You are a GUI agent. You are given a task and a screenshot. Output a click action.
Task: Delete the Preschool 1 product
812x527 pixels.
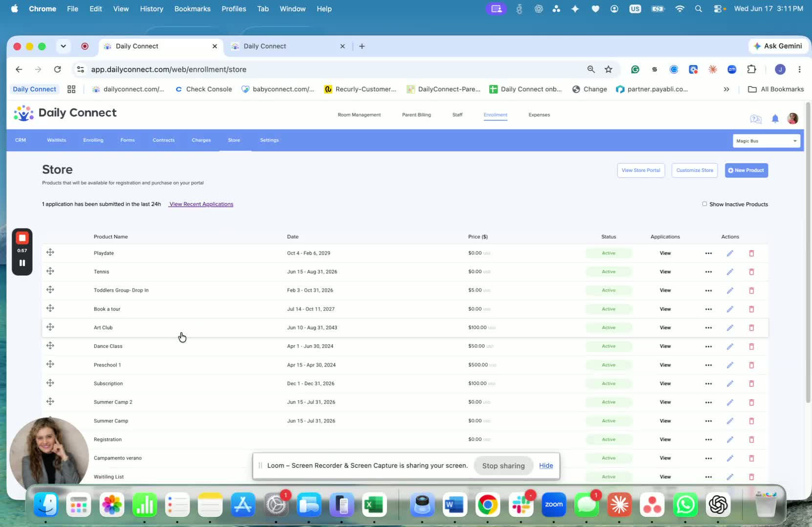(751, 365)
